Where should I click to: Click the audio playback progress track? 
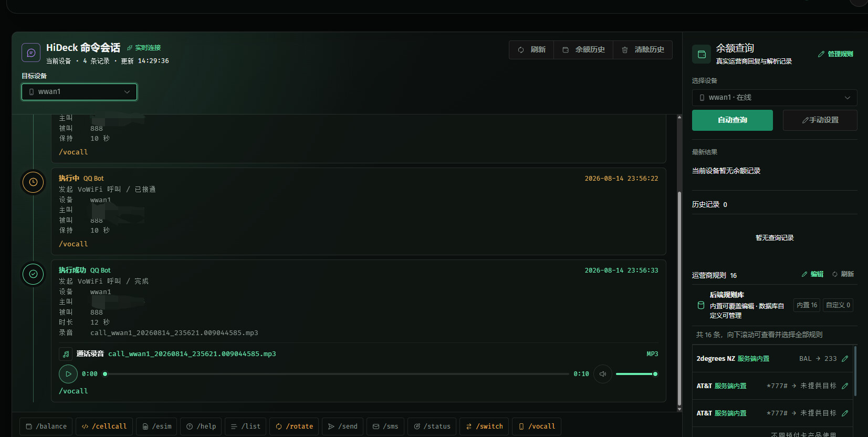click(337, 374)
